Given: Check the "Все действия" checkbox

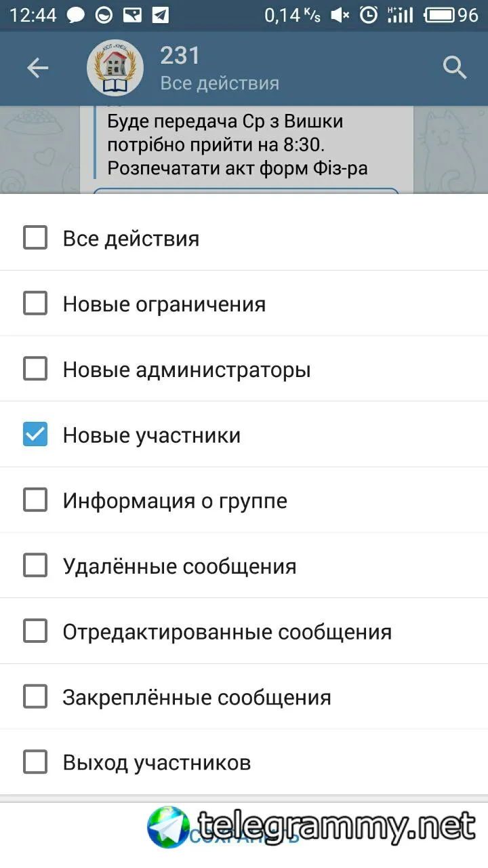Looking at the screenshot, I should click(x=35, y=238).
